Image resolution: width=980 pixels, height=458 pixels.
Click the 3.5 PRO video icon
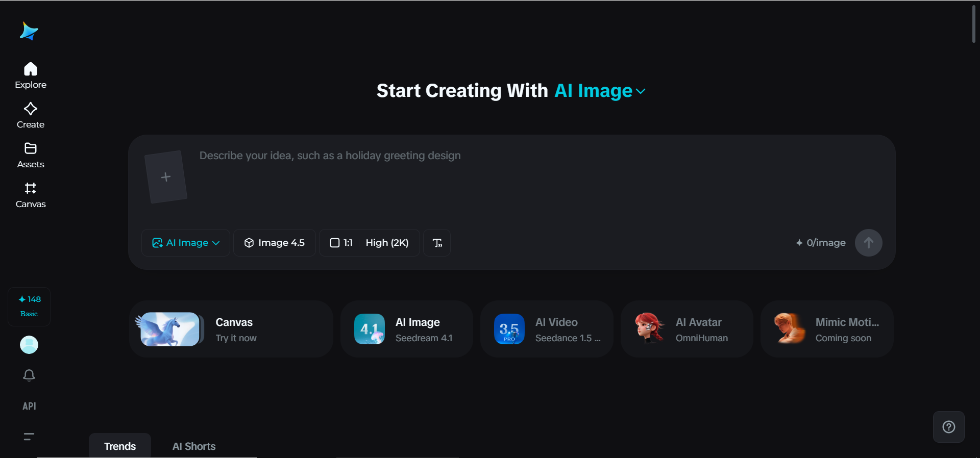pyautogui.click(x=509, y=329)
